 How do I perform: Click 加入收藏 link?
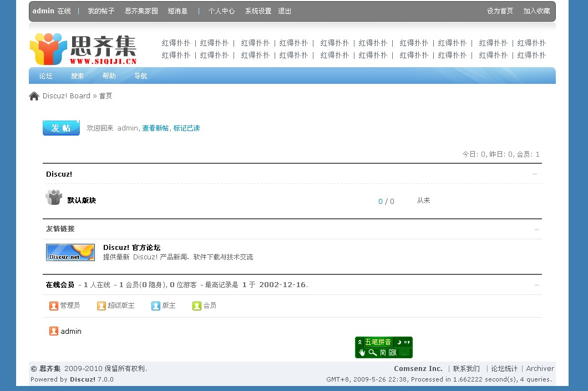pyautogui.click(x=536, y=11)
